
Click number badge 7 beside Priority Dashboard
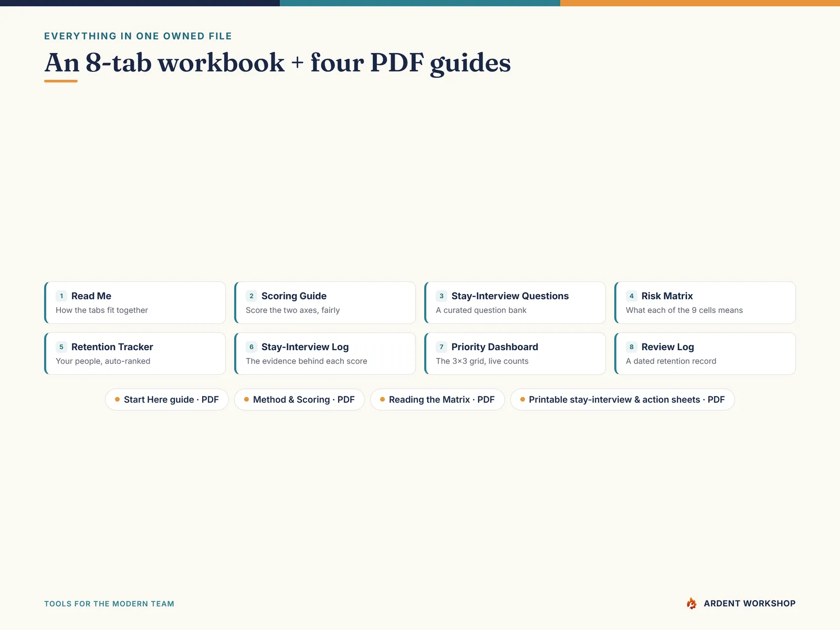tap(442, 347)
